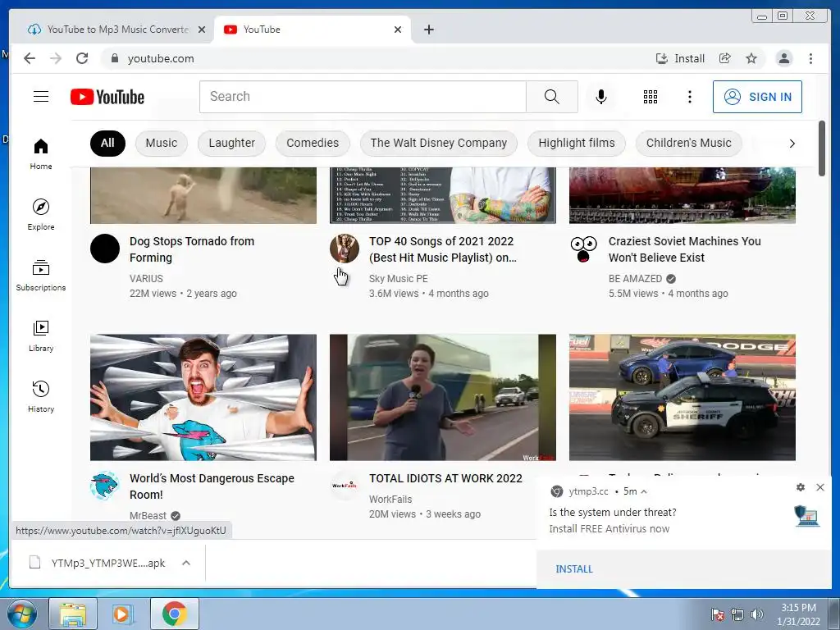Open Subscriptions in the sidebar

click(x=41, y=276)
